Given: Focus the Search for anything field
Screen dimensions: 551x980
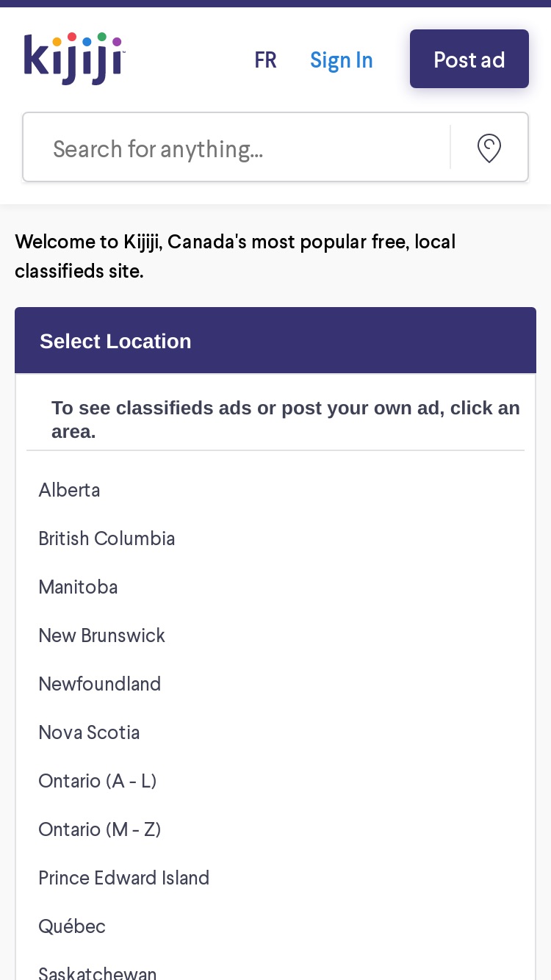Looking at the screenshot, I should tap(237, 148).
